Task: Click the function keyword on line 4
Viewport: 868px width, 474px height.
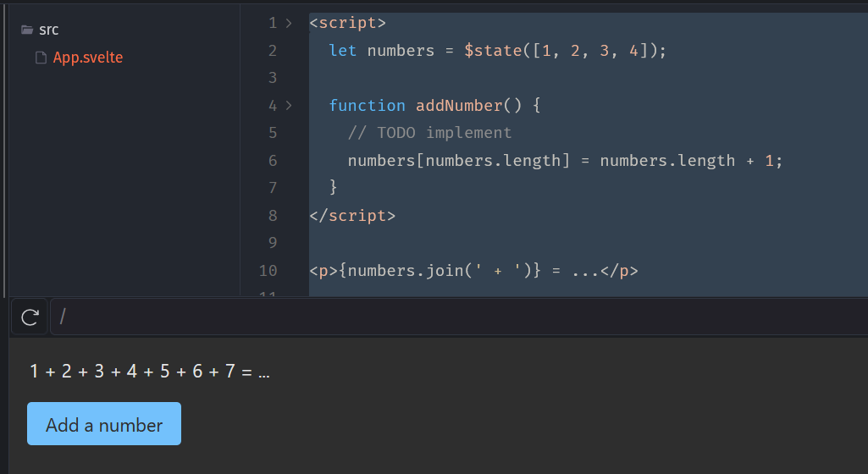Action: (x=367, y=106)
